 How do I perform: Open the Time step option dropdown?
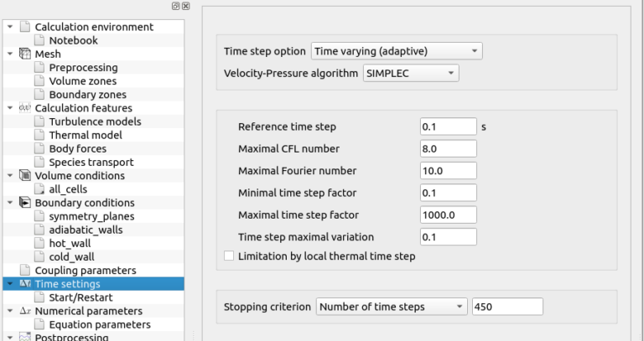[397, 52]
